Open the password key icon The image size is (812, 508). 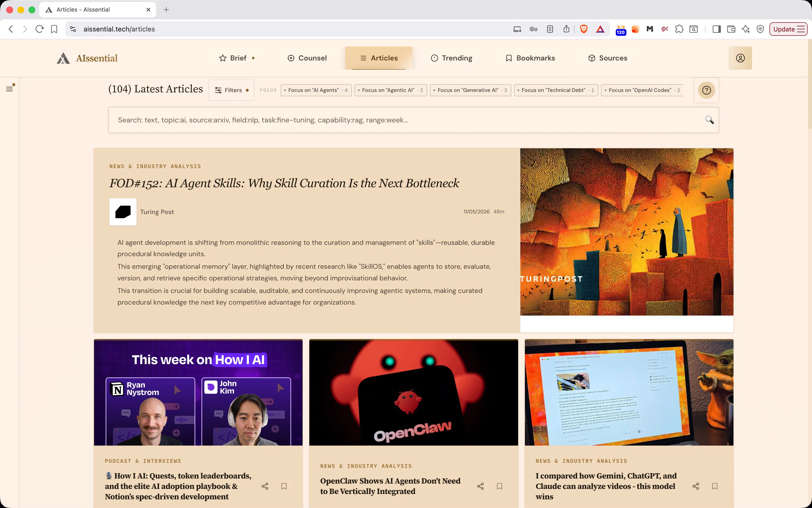tap(534, 29)
